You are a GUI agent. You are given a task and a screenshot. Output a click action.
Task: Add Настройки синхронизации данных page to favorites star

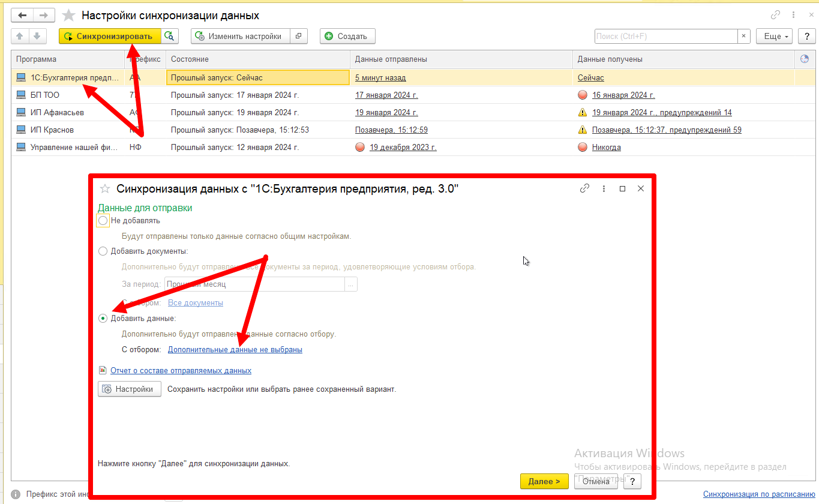(x=69, y=16)
